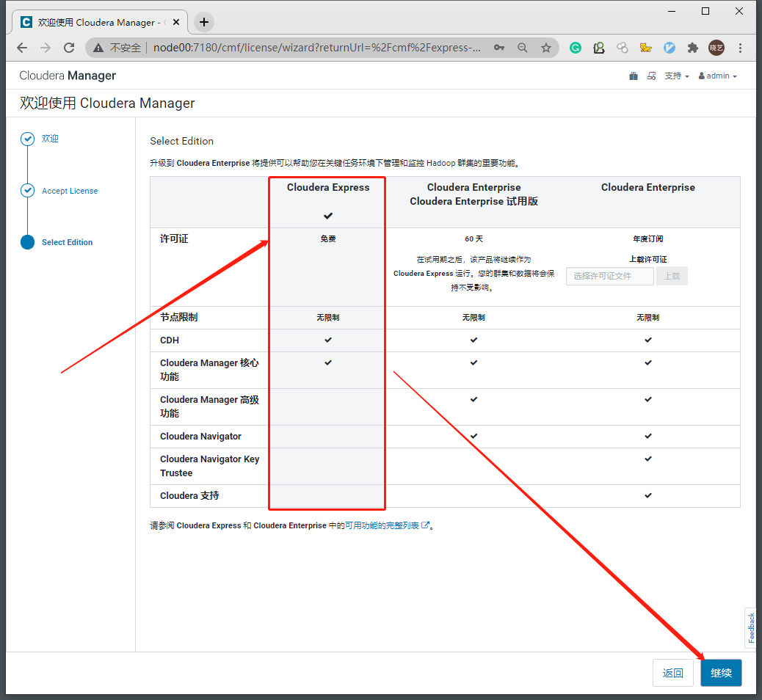
Task: Click the 节点限制 row label
Action: pyautogui.click(x=179, y=317)
